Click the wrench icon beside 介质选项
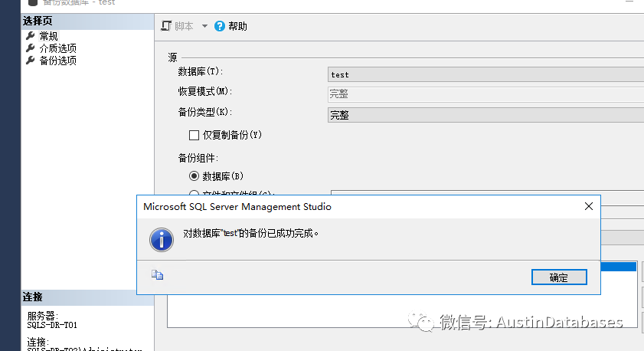Viewport: 644px width, 351px height. (x=31, y=48)
